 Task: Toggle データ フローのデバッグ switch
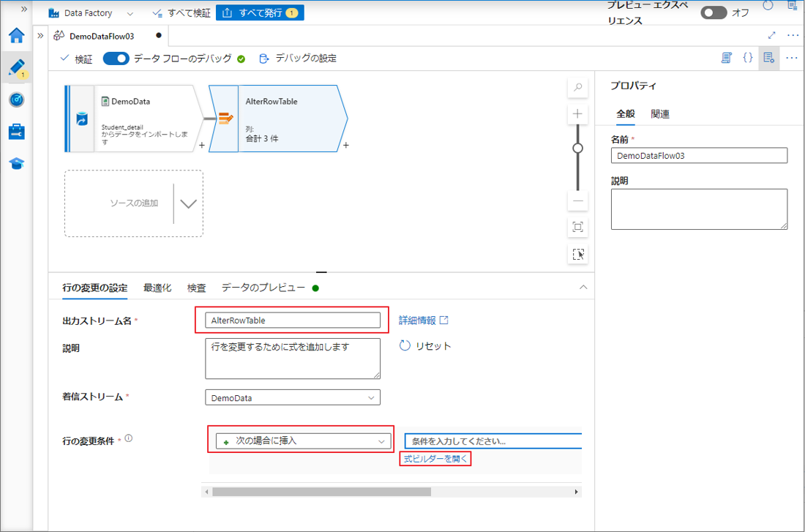point(116,59)
